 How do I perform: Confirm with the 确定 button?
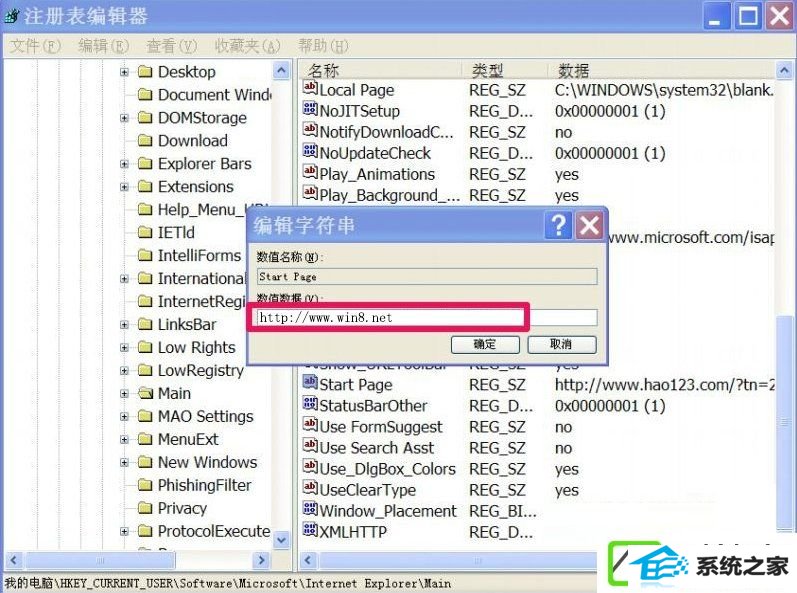coord(485,345)
